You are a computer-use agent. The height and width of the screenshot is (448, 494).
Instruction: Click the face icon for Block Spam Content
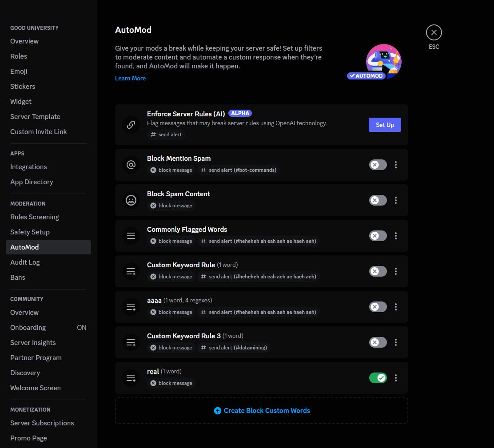coord(131,200)
